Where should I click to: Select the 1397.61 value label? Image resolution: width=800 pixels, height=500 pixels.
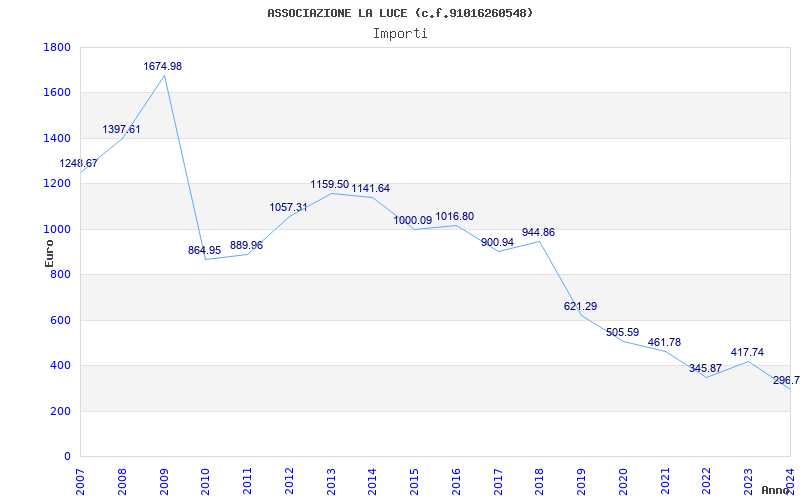click(x=121, y=130)
